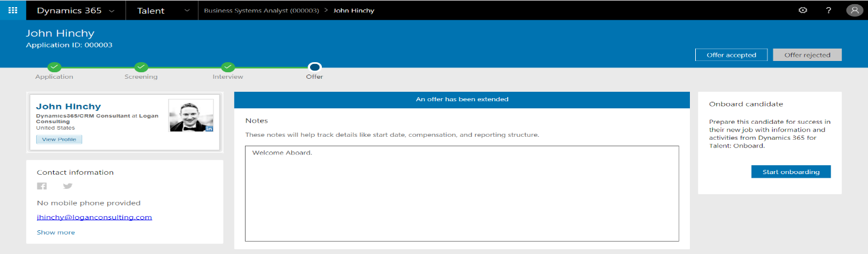
Task: Click the settings gear icon
Action: point(803,10)
